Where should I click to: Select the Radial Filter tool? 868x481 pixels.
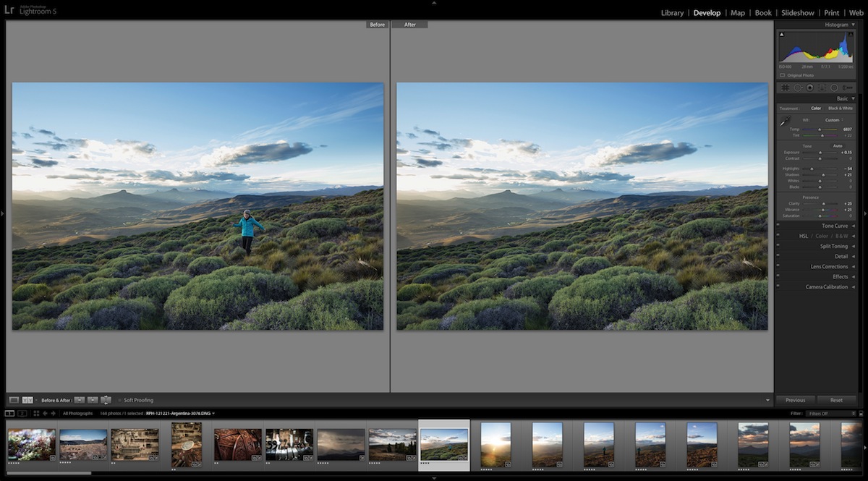point(834,88)
